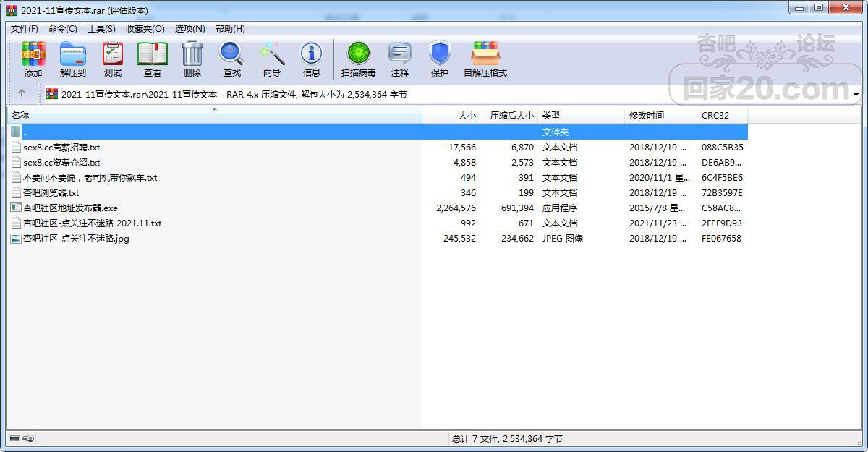Click the drive and key icon in the status bar
The width and height of the screenshot is (868, 452).
coord(21,438)
